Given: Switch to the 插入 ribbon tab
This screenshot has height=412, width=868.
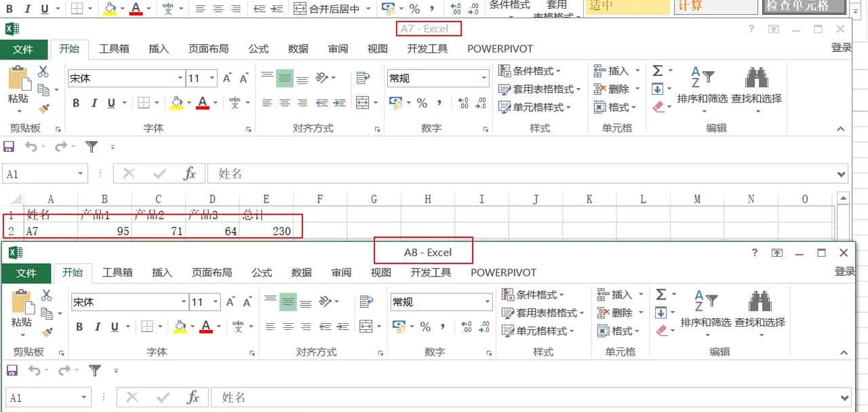Looking at the screenshot, I should pyautogui.click(x=159, y=49).
